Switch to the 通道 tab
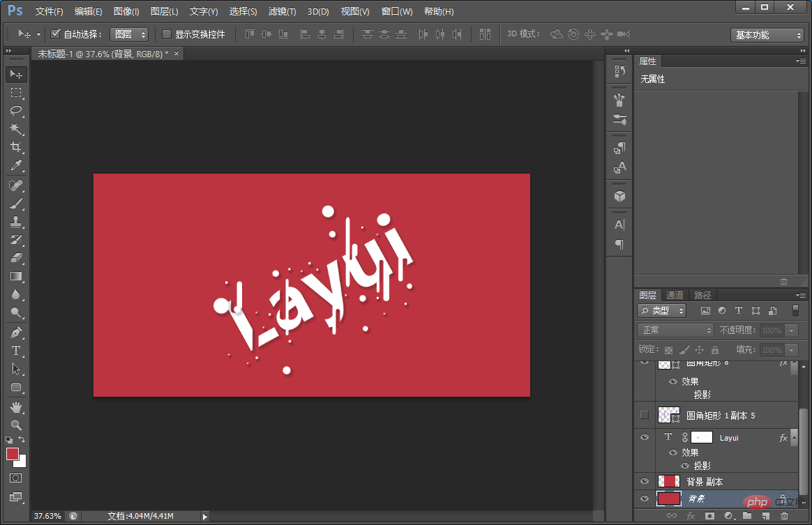 coord(675,295)
